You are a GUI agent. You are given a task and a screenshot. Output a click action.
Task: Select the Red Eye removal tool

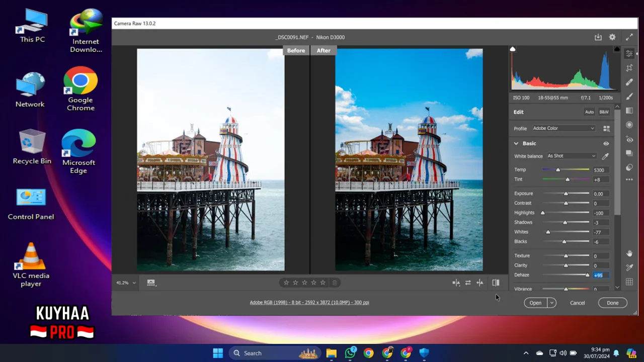[x=629, y=139]
